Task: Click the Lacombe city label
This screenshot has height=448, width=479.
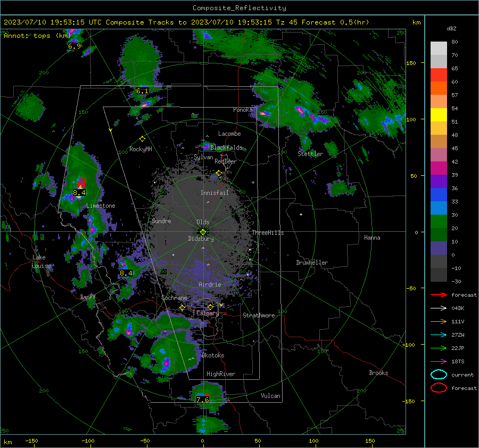Action: pyautogui.click(x=229, y=134)
